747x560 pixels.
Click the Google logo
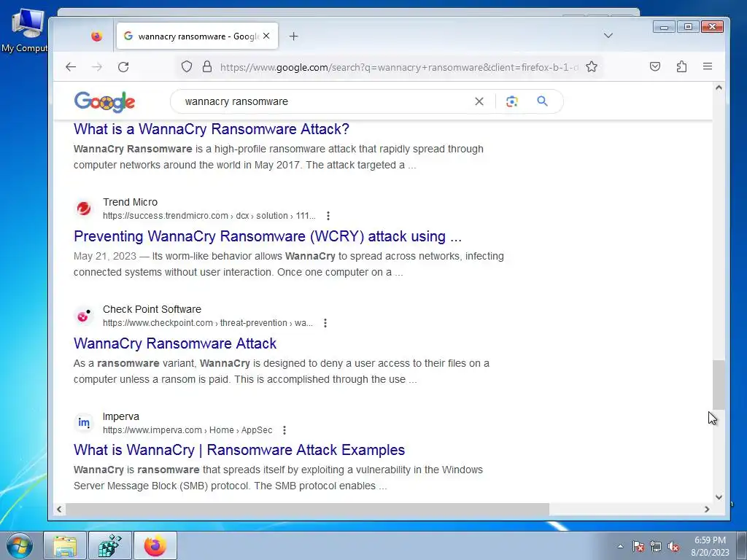pos(105,101)
